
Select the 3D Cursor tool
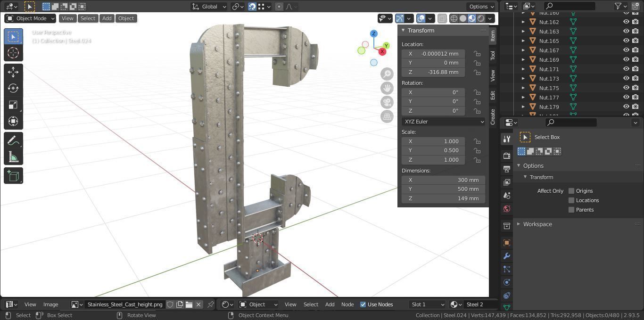13,53
